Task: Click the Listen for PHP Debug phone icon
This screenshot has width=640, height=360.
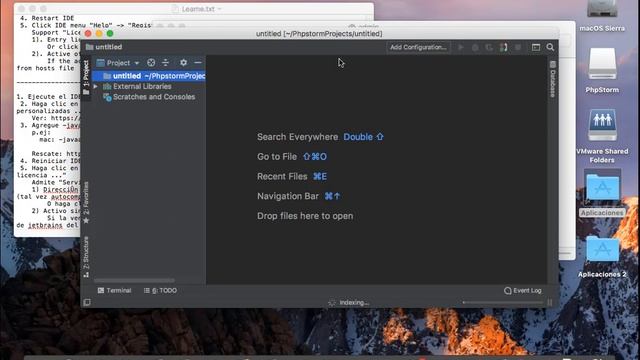Action: click(x=504, y=47)
